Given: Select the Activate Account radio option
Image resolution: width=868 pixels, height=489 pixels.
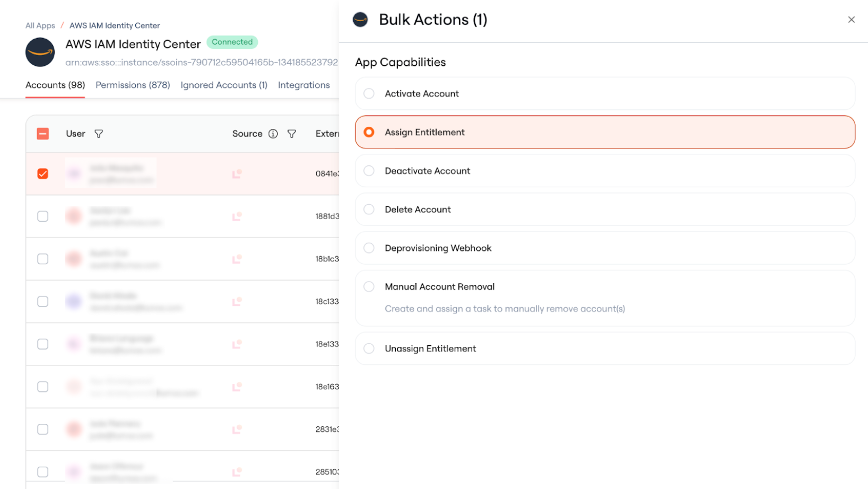Looking at the screenshot, I should [x=369, y=93].
